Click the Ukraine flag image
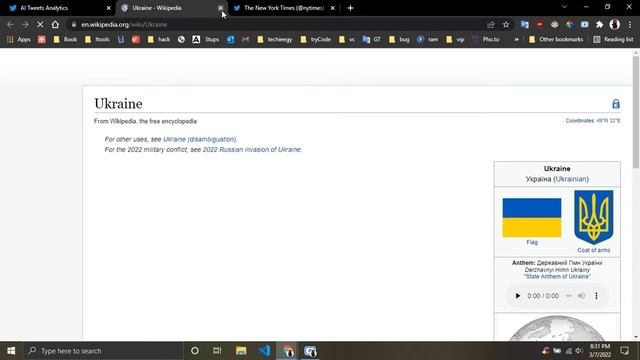The image size is (640, 360). coord(532,218)
